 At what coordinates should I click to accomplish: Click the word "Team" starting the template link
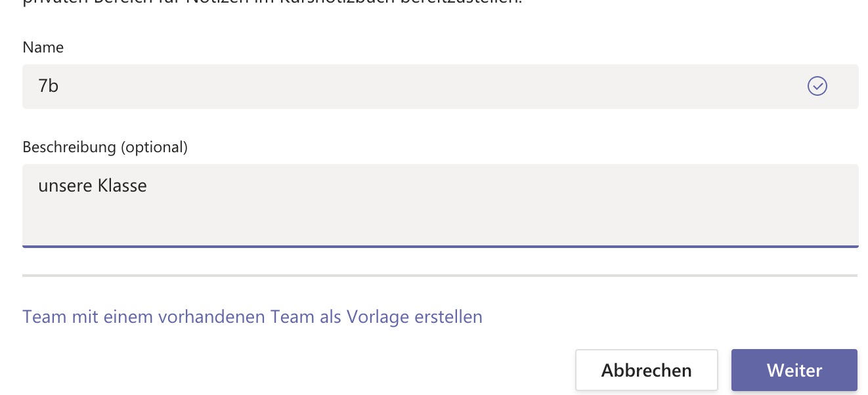click(45, 317)
